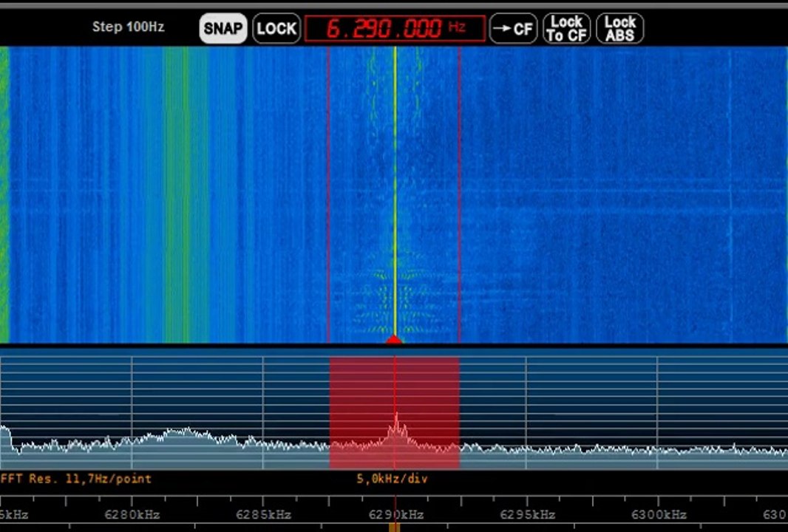Activate the Lock ABS button

coord(619,28)
